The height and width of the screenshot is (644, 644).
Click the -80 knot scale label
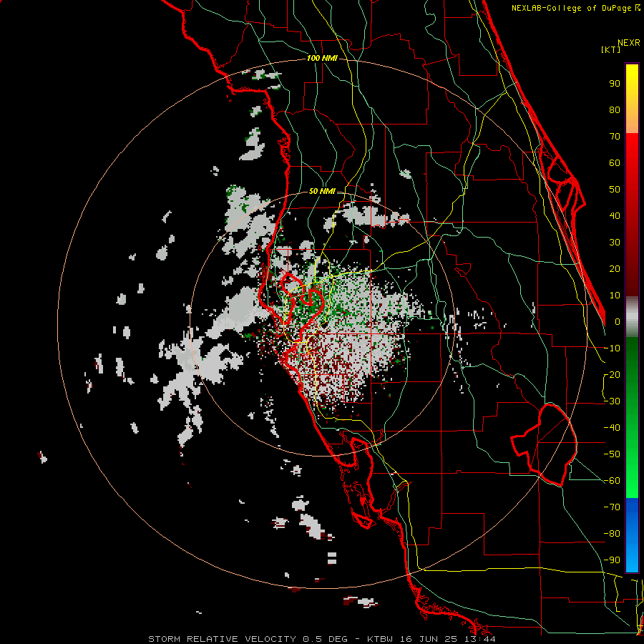pos(612,534)
